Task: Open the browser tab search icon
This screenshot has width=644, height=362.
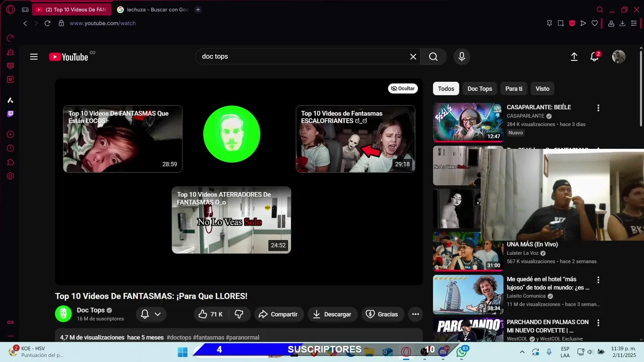Action: coord(600,10)
